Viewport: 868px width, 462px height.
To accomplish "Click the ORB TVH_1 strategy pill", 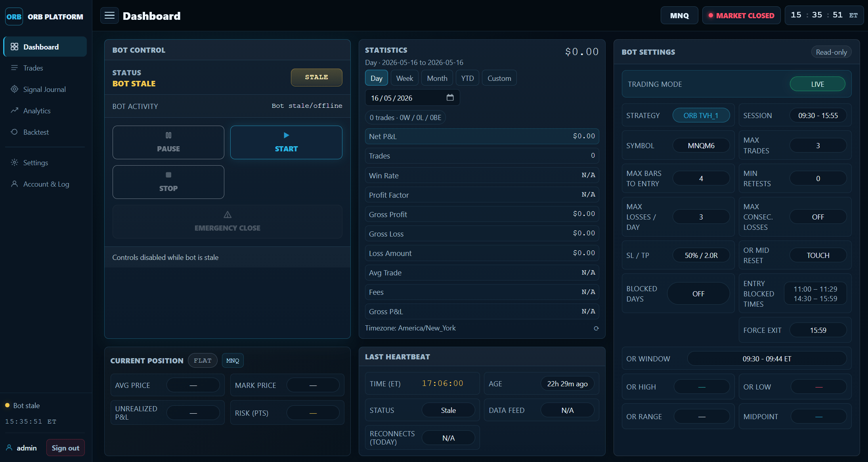I will pos(701,115).
